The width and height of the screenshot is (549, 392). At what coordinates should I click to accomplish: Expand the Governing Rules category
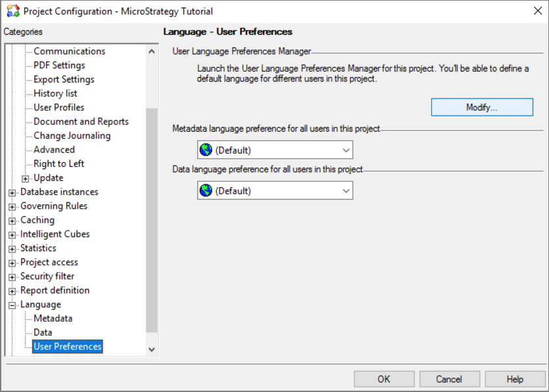(x=12, y=207)
